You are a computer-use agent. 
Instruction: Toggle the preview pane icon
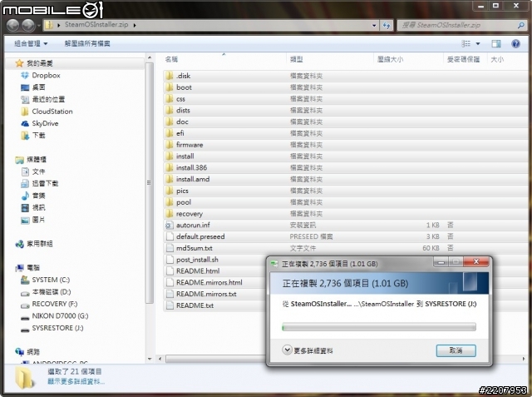coord(496,43)
